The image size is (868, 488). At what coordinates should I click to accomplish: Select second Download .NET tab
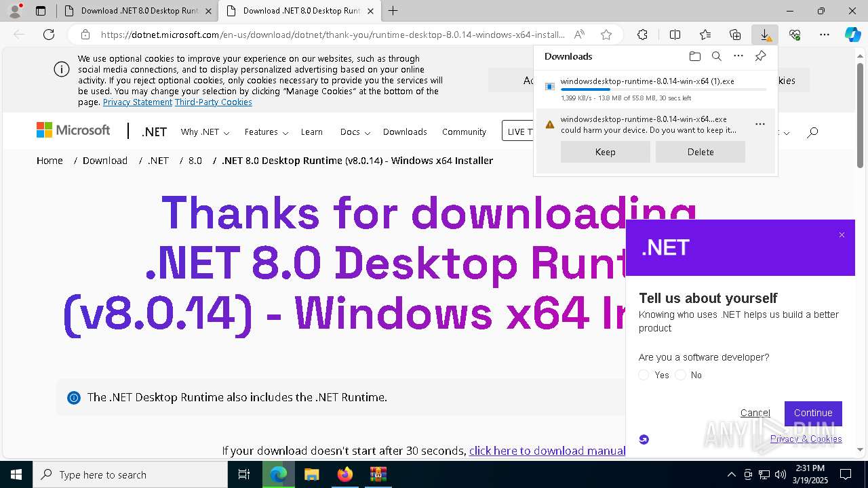[x=299, y=11]
